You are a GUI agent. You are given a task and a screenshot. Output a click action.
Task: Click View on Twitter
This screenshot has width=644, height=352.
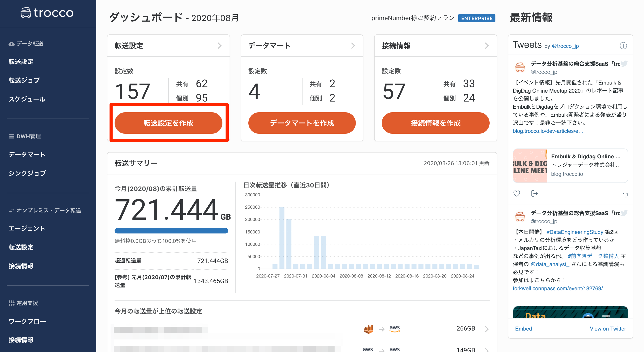pyautogui.click(x=608, y=329)
